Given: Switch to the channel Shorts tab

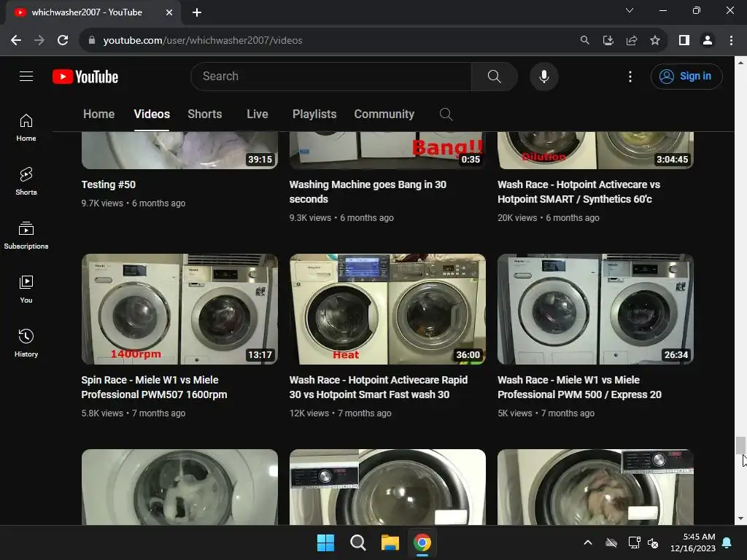Looking at the screenshot, I should (205, 114).
